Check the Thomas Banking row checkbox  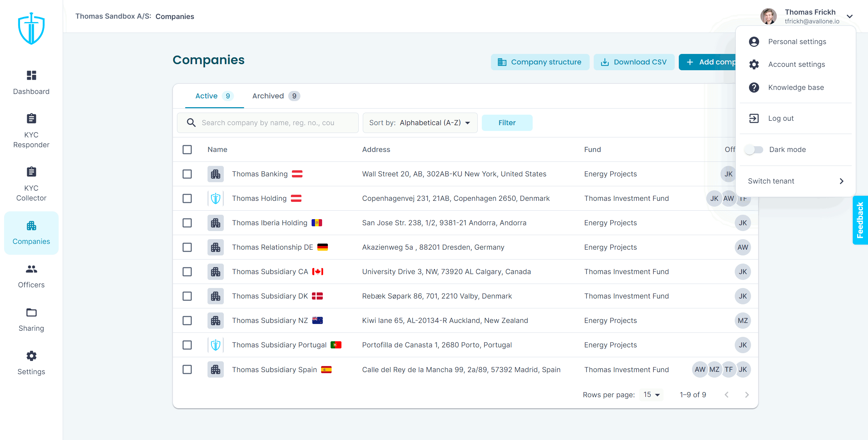click(187, 174)
